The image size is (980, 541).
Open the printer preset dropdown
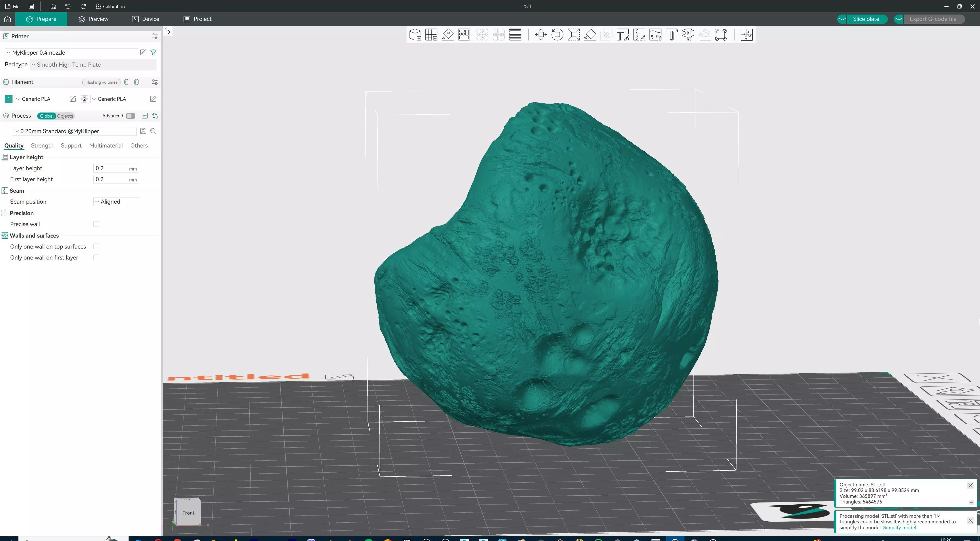pos(71,53)
